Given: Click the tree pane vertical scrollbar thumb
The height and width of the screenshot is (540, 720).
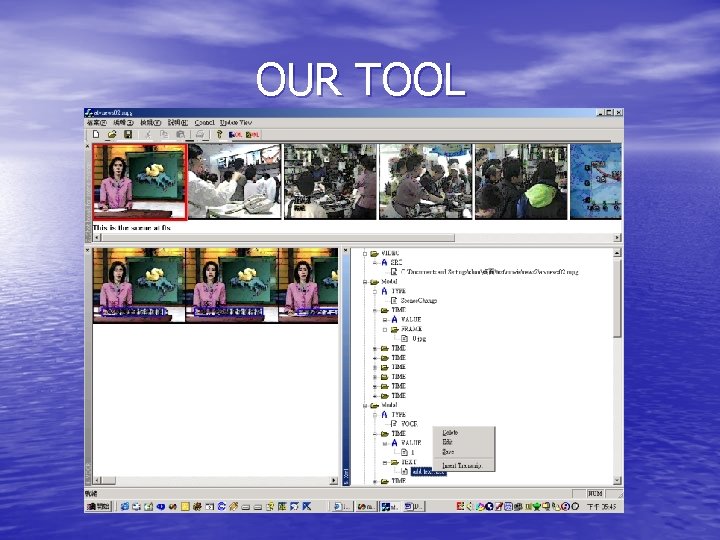Looking at the screenshot, I should (x=617, y=298).
